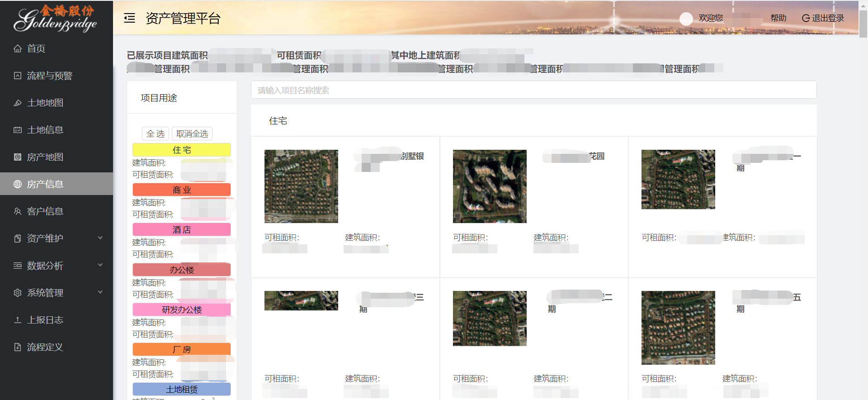The height and width of the screenshot is (400, 868).
Task: Open the property thumbnail ending in 别墅银
Action: 301,186
